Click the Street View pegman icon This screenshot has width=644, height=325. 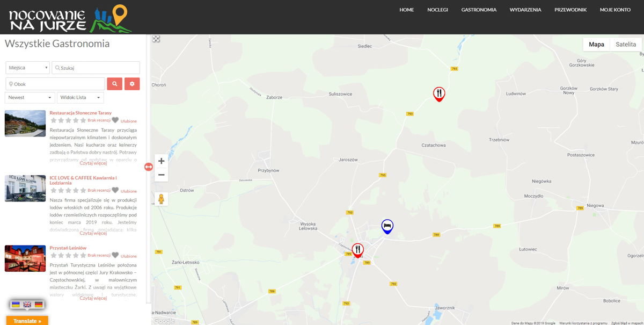pyautogui.click(x=161, y=199)
